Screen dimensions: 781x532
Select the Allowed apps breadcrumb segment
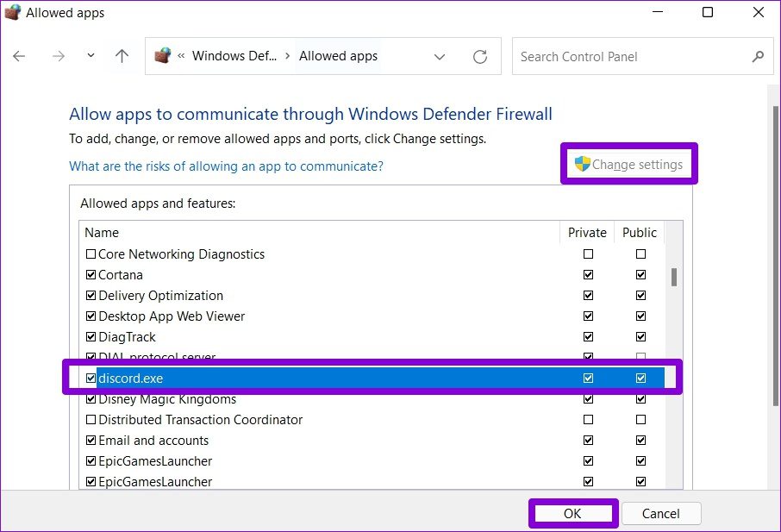[338, 55]
